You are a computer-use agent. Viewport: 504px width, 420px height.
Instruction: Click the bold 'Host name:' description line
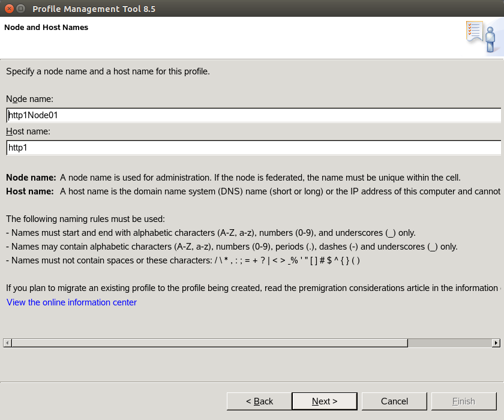point(253,191)
